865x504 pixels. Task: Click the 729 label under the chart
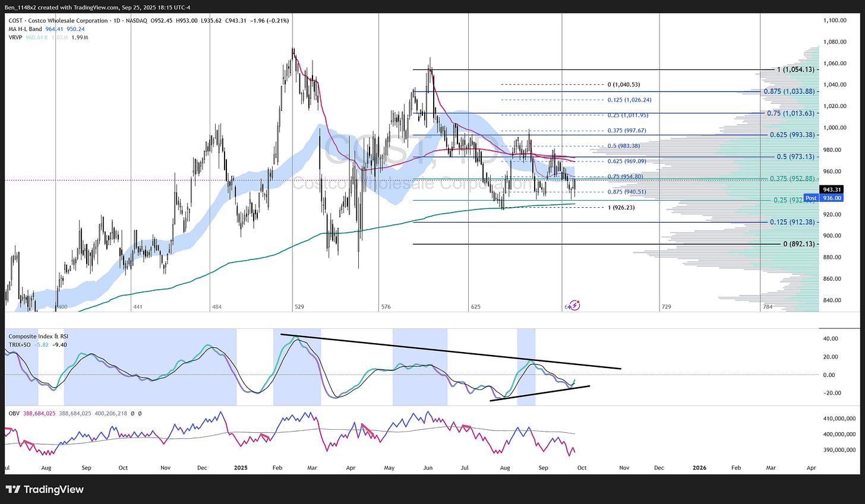pyautogui.click(x=667, y=307)
